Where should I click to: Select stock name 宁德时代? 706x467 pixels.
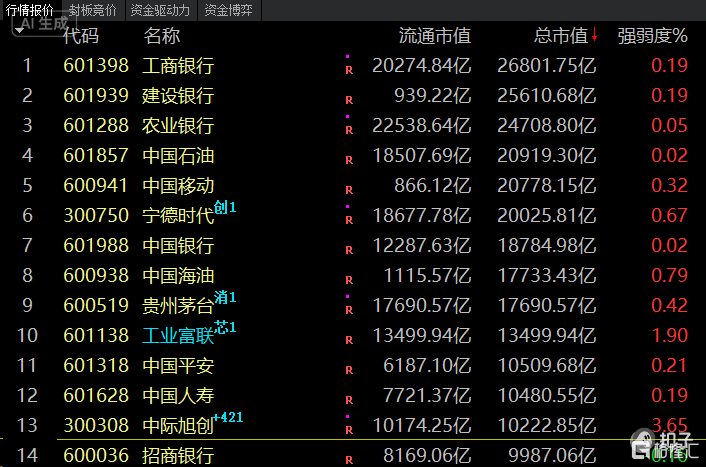[x=178, y=216]
